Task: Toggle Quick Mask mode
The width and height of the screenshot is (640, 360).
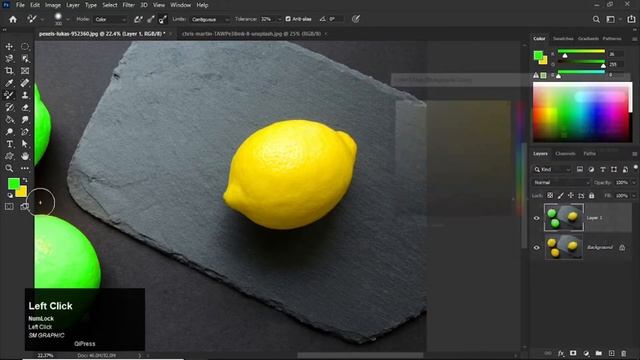Action: 9,207
